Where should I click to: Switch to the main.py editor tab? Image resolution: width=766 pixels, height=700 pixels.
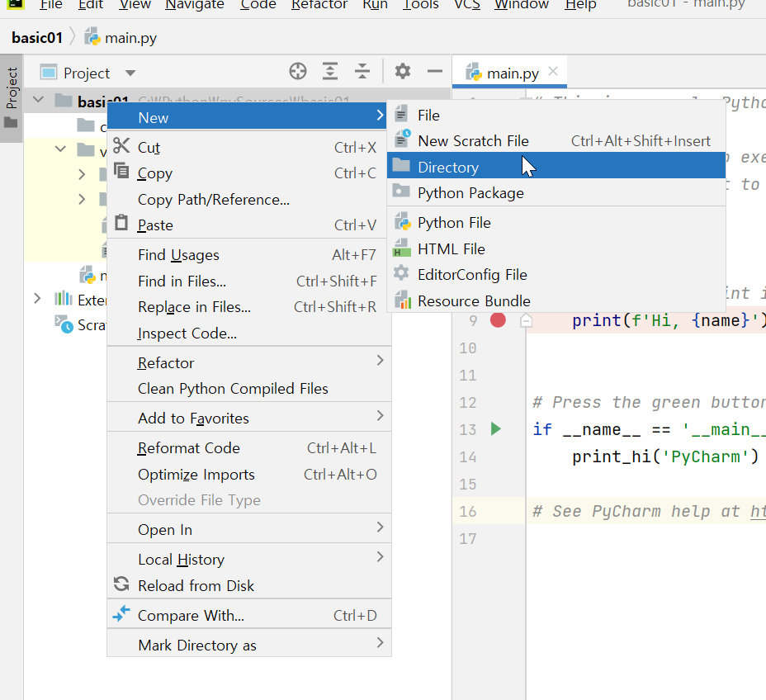(509, 73)
